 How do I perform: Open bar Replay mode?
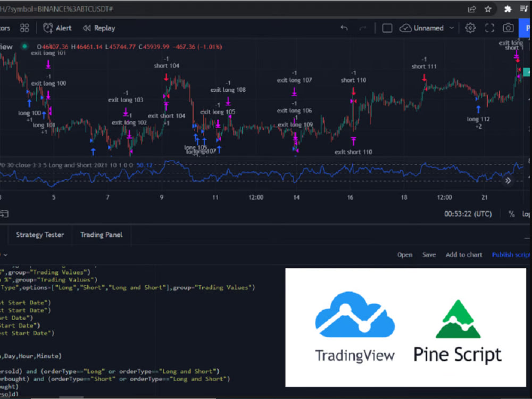(x=98, y=28)
